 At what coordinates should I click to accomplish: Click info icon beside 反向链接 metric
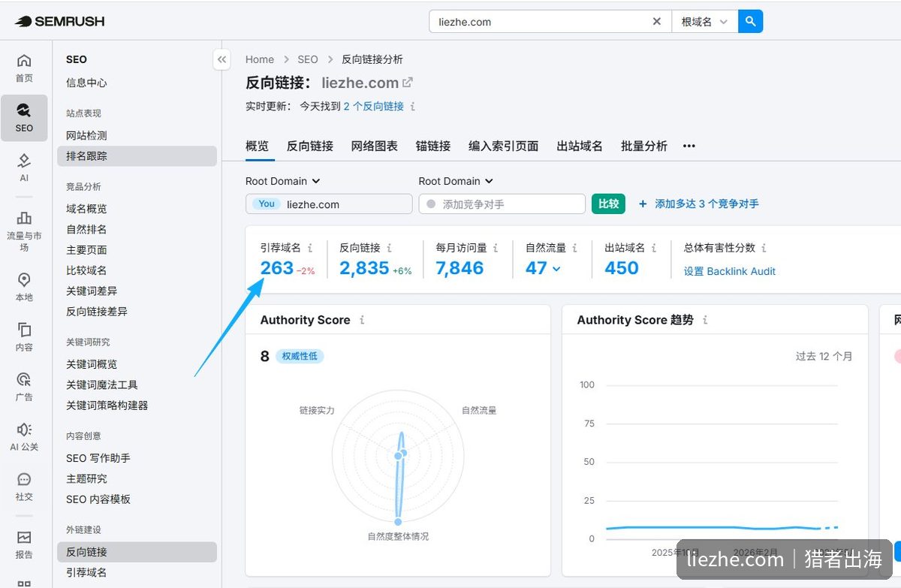pos(389,248)
